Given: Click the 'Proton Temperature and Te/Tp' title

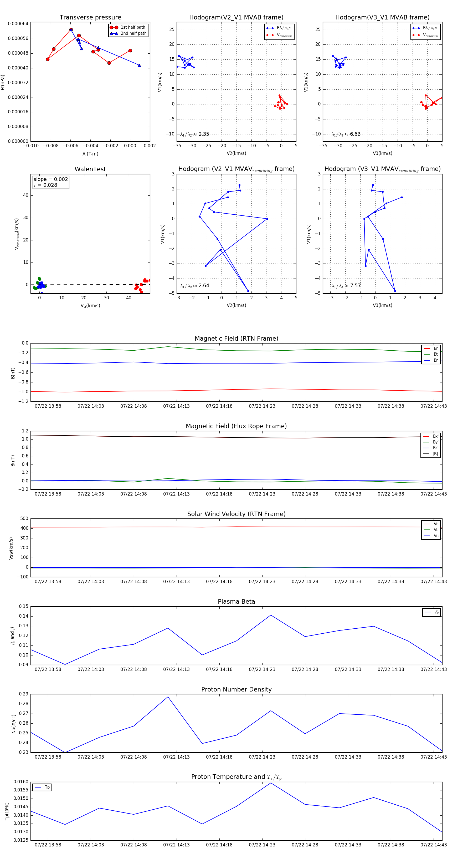Looking at the screenshot, I should pyautogui.click(x=236, y=777).
